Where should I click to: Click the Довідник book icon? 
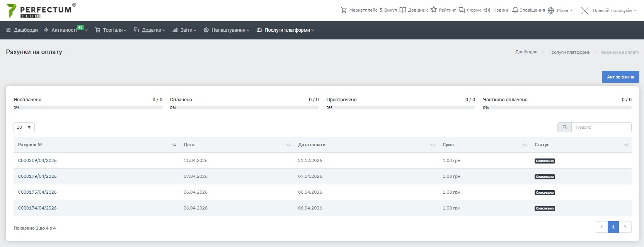(x=402, y=10)
